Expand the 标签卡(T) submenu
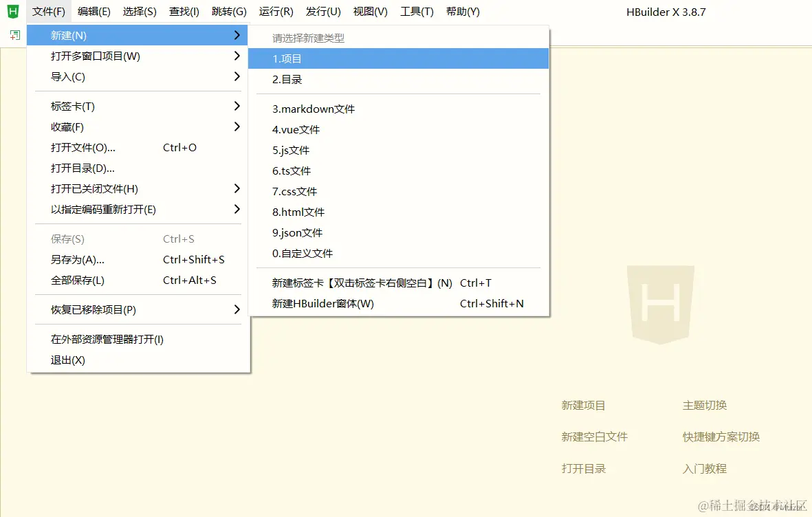This screenshot has width=812, height=517. 138,106
